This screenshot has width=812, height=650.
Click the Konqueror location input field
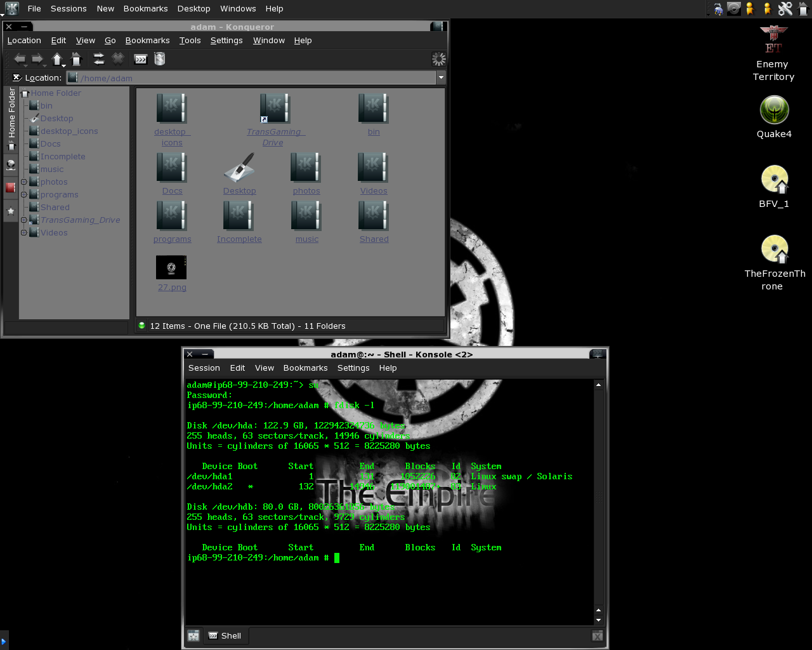pos(251,78)
